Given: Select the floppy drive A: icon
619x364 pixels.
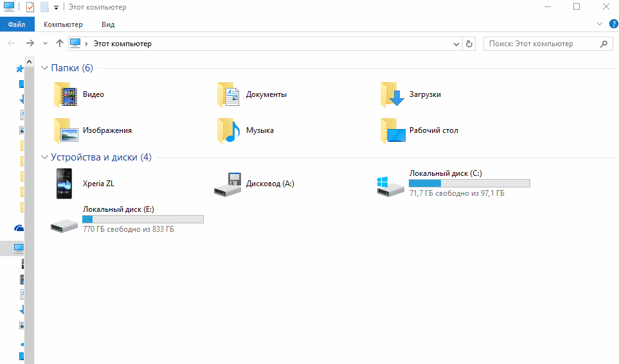Looking at the screenshot, I should click(x=228, y=184).
